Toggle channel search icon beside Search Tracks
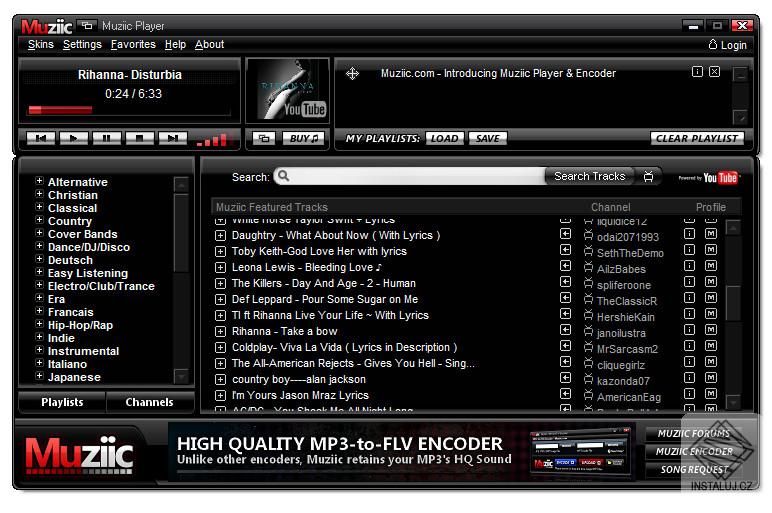772x513 pixels. point(648,176)
